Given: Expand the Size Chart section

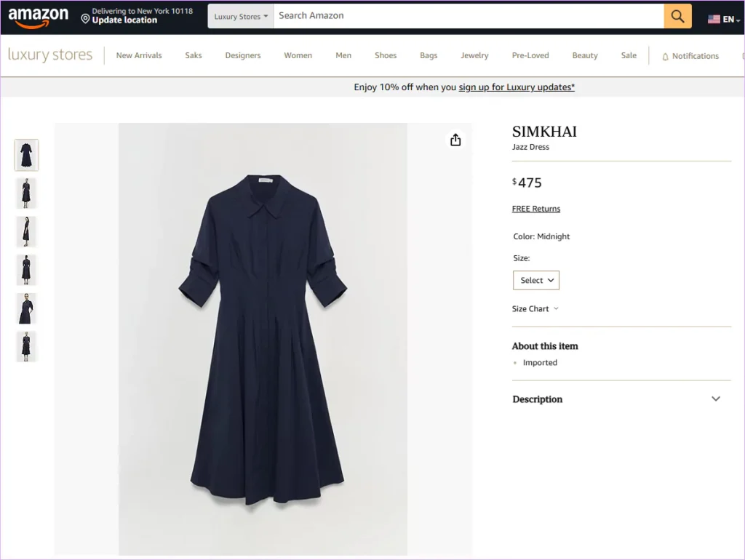Looking at the screenshot, I should pos(535,309).
